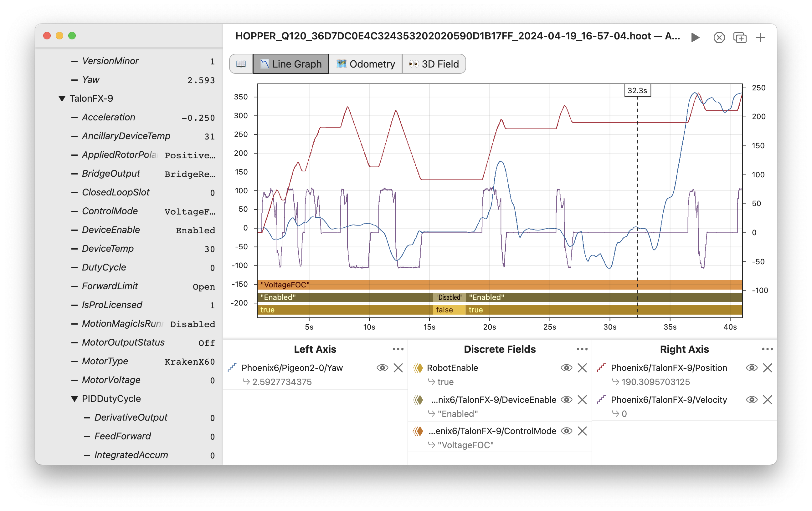Image resolution: width=812 pixels, height=511 pixels.
Task: Click the Yaw value 2.5927734375
Action: [282, 382]
